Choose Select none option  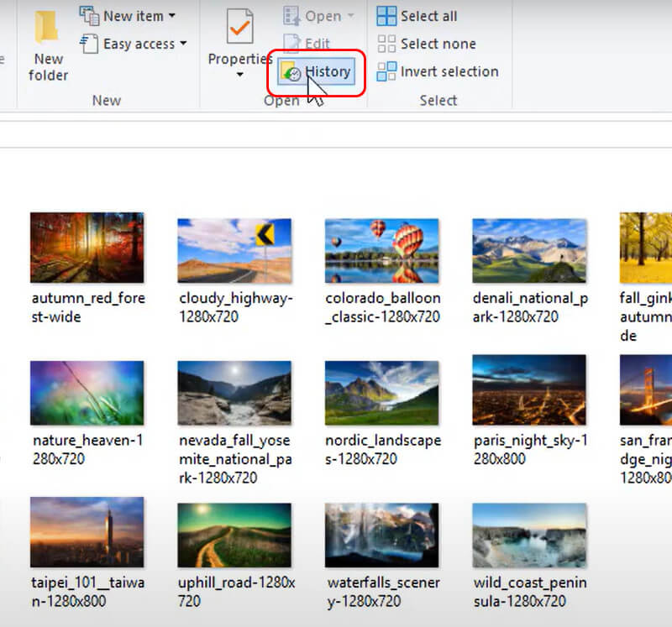coord(426,44)
